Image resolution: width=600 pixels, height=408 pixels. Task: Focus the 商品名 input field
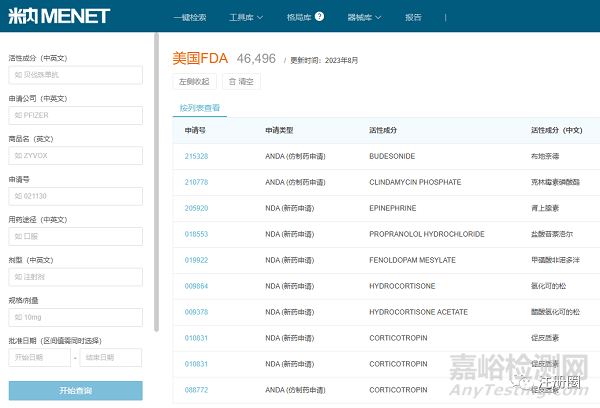pyautogui.click(x=75, y=155)
